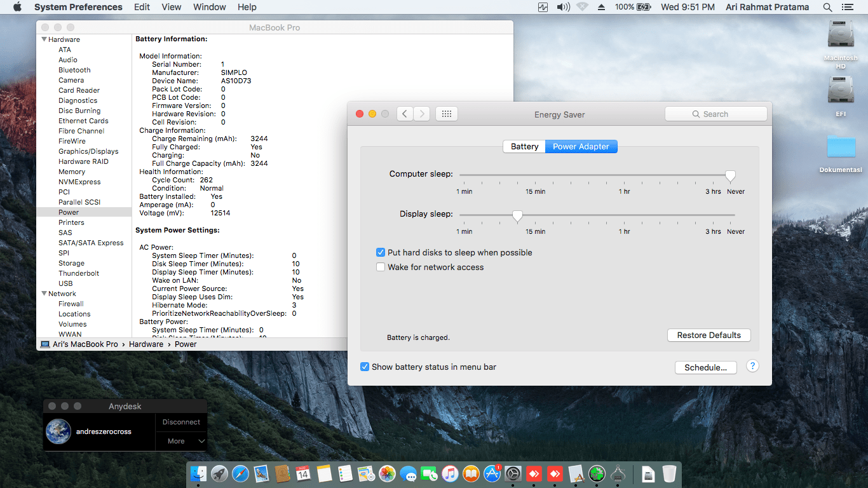Click Computer sleep slider thumb

(731, 175)
